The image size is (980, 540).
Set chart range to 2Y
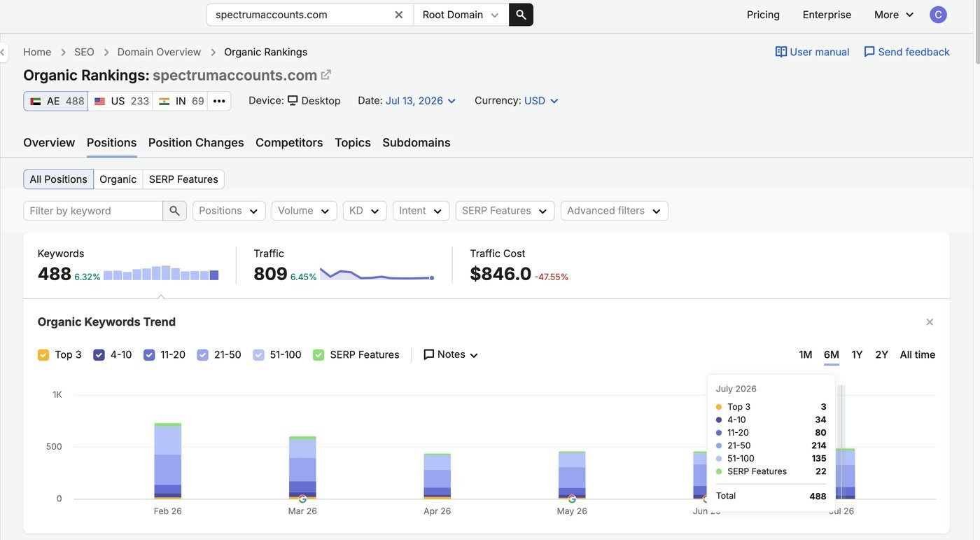pos(881,355)
